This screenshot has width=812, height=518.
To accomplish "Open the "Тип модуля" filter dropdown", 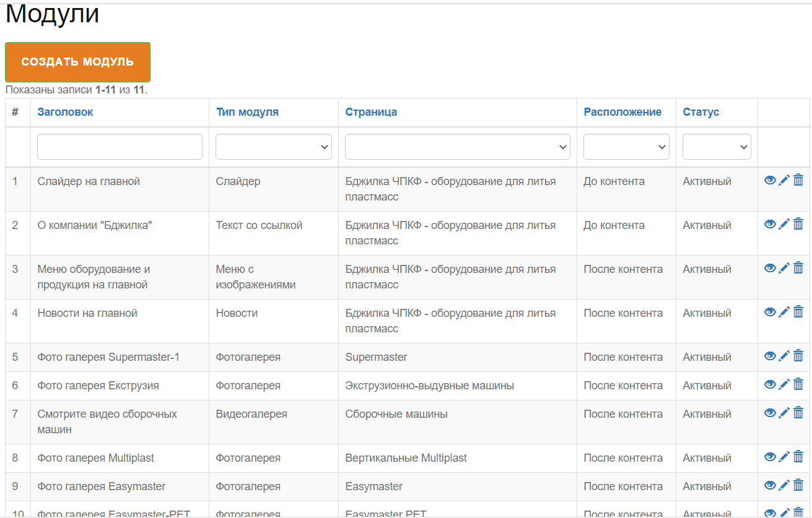I will pyautogui.click(x=274, y=147).
